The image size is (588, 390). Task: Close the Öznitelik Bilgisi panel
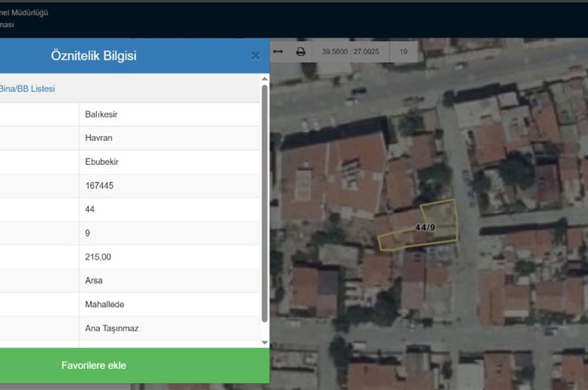(x=255, y=56)
